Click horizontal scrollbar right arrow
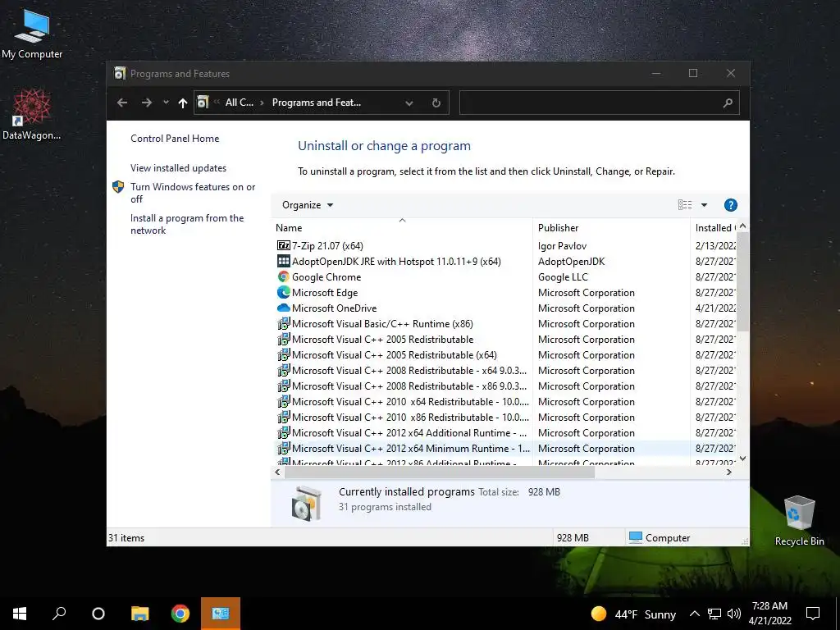The height and width of the screenshot is (630, 840). pos(729,472)
